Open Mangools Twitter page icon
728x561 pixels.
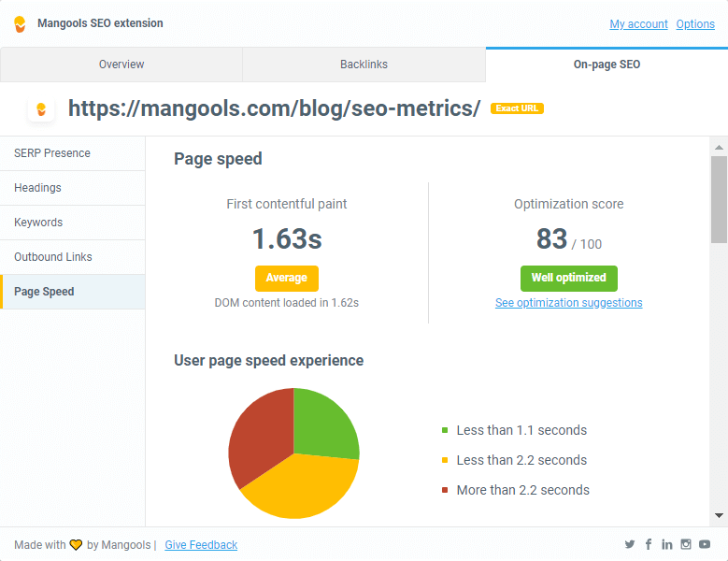[x=630, y=544]
